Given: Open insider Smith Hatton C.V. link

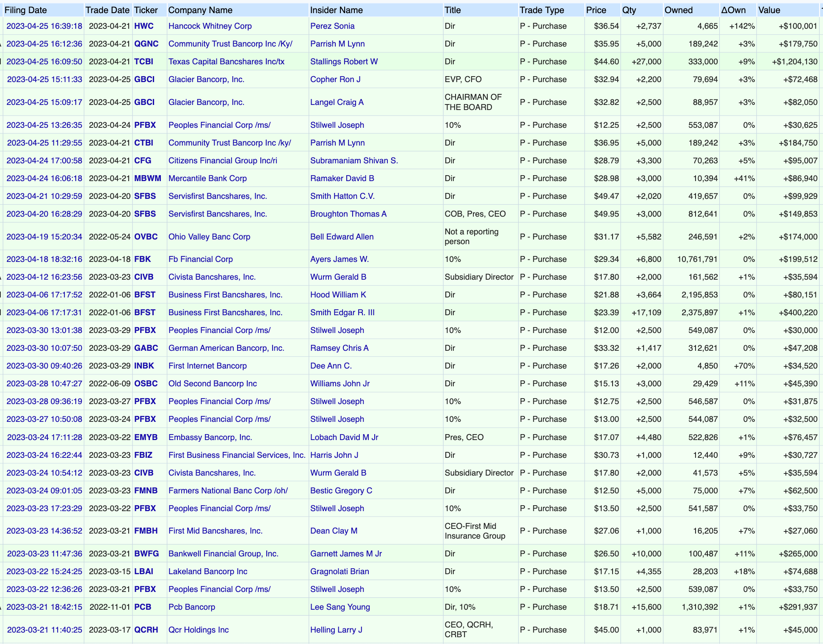Looking at the screenshot, I should (x=342, y=196).
